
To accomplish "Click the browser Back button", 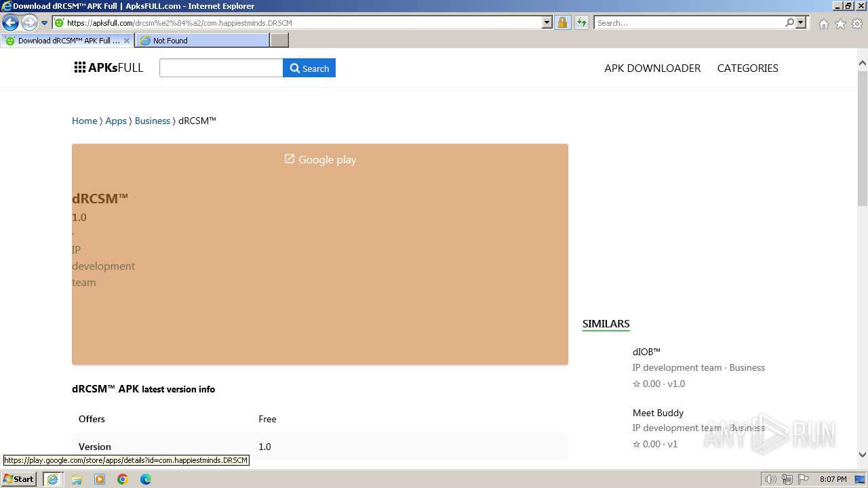I will pos(10,23).
